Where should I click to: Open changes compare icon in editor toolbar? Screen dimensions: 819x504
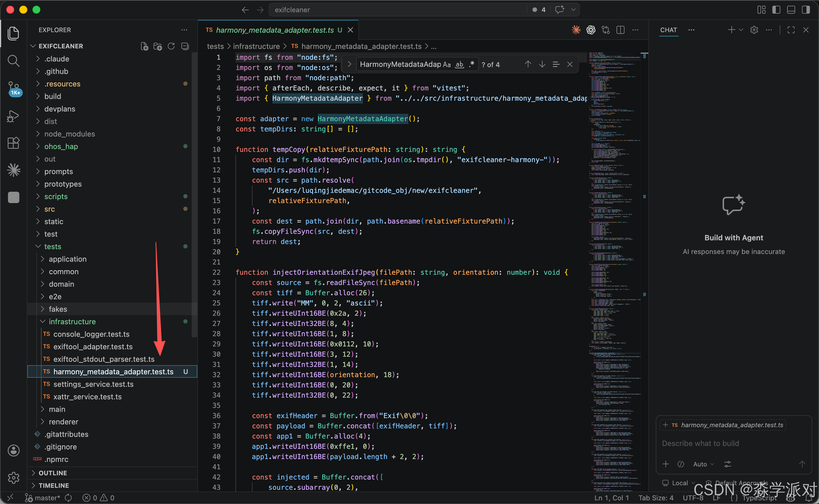pos(606,30)
